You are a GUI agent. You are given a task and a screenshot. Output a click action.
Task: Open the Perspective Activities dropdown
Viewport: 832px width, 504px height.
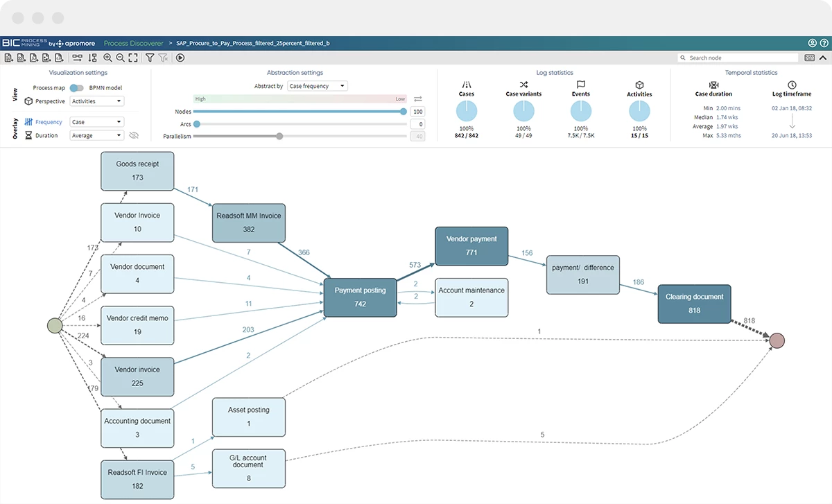[97, 101]
